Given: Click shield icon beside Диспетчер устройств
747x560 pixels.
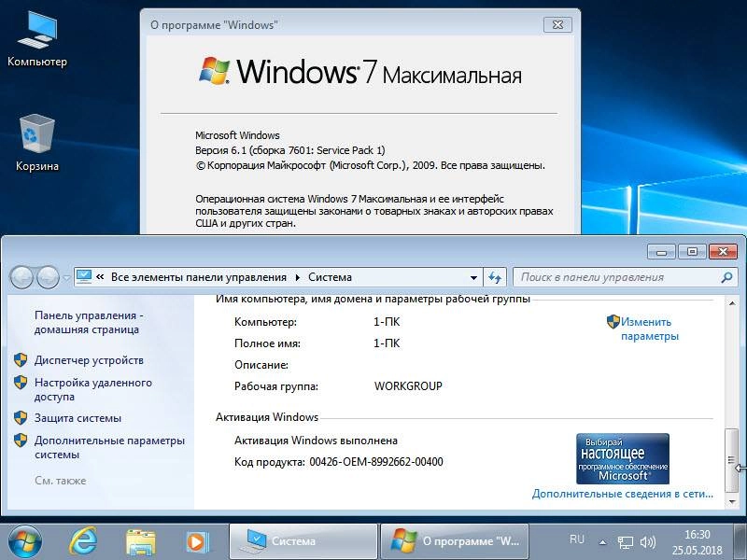Looking at the screenshot, I should 21,360.
